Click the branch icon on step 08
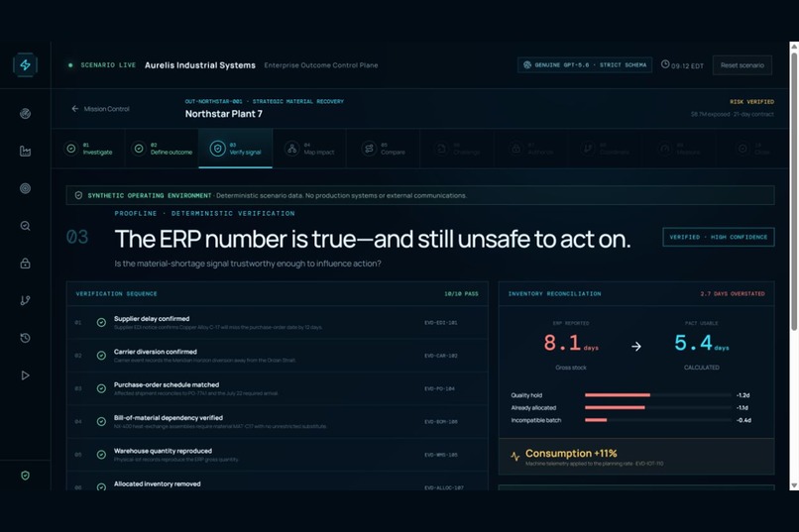Image resolution: width=799 pixels, height=532 pixels. [588, 149]
